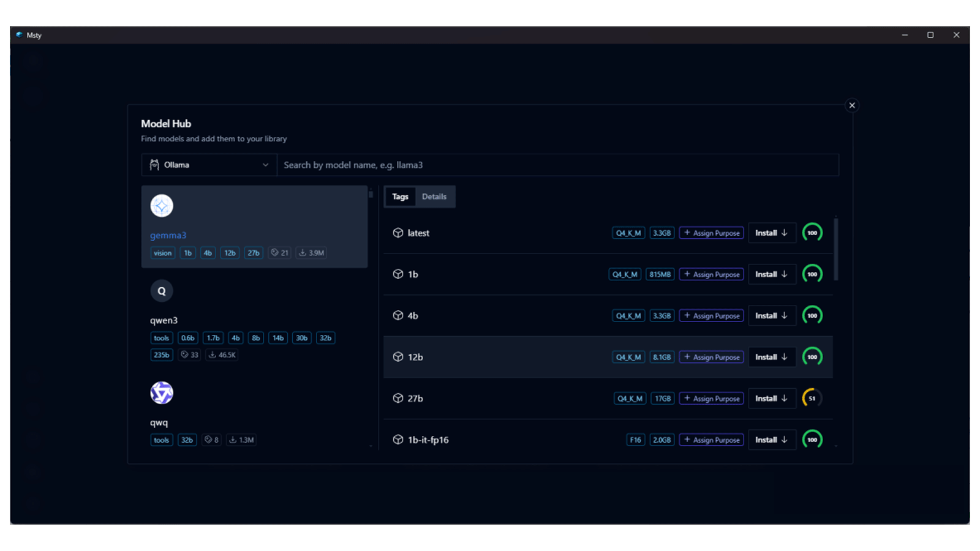The height and width of the screenshot is (551, 980).
Task: Install the gemma3 12b model
Action: 771,357
